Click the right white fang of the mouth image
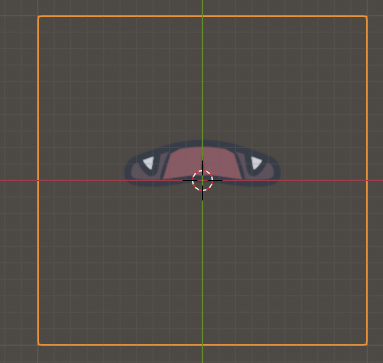The image size is (383, 363). point(256,163)
